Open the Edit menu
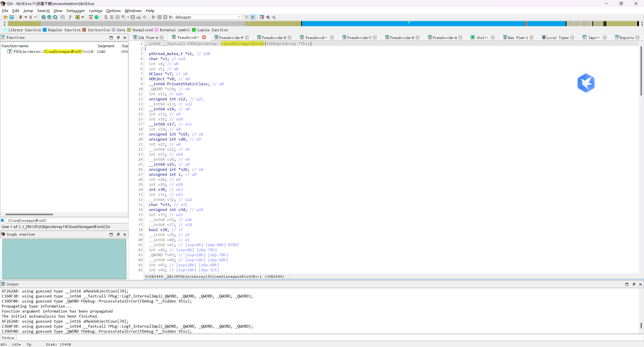644x347 pixels. [16, 11]
